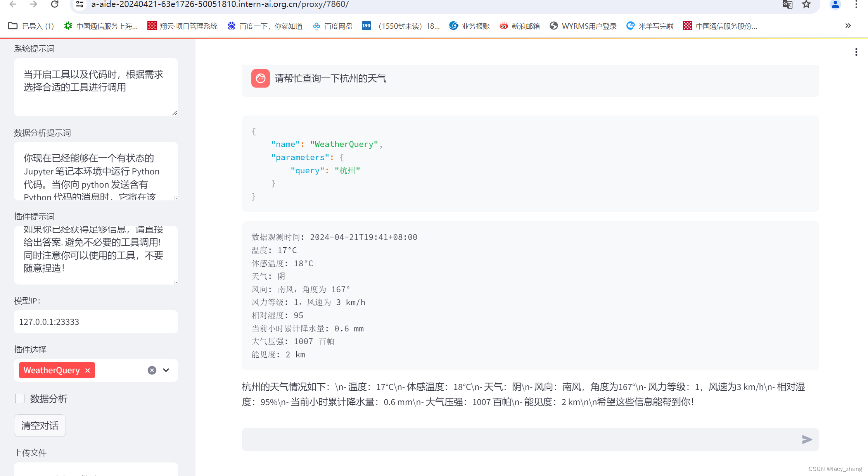Bookmark this page with star icon
The height and width of the screenshot is (476, 868).
[806, 4]
